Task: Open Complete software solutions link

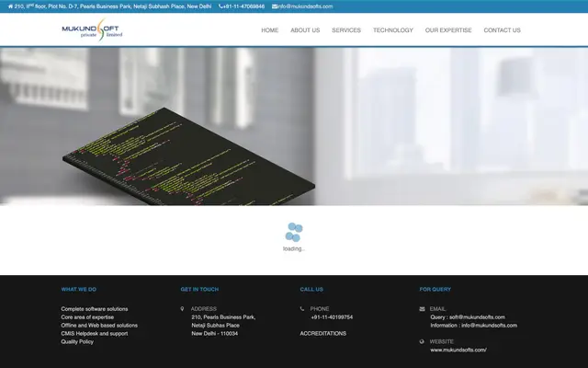Action: click(x=95, y=309)
